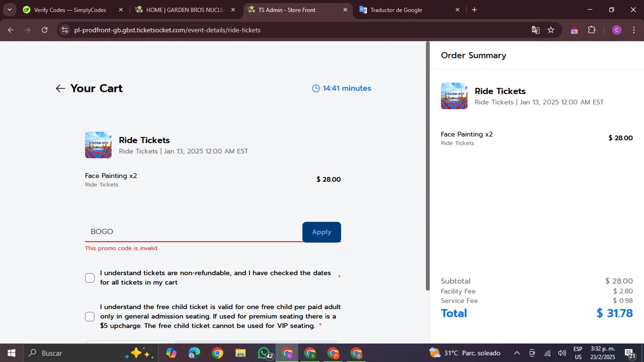The height and width of the screenshot is (362, 644).
Task: Open Microsoft Edge from the taskbar
Action: 194,353
